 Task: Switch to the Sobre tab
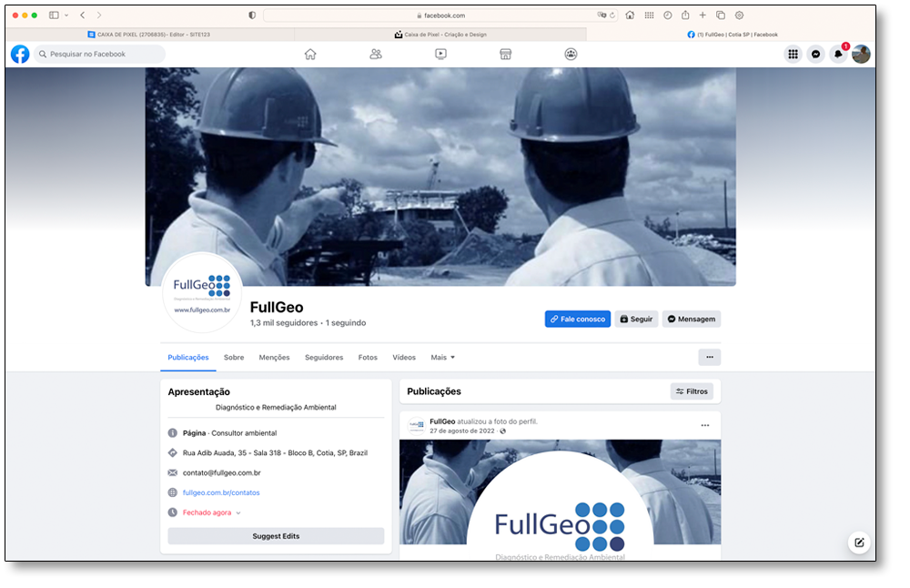pyautogui.click(x=234, y=358)
